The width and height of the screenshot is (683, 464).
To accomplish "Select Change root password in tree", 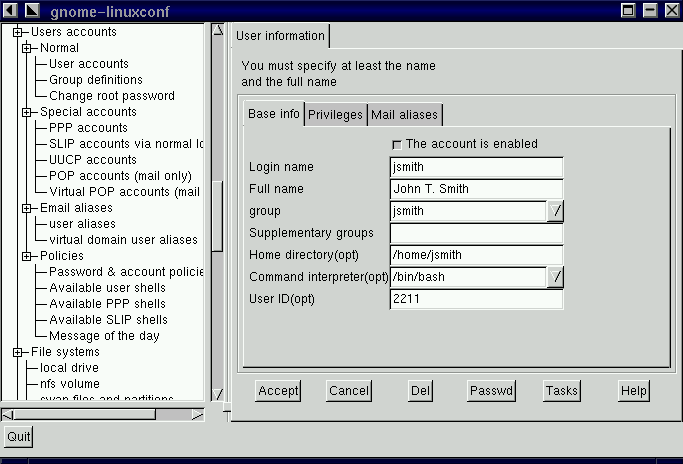I will point(111,96).
